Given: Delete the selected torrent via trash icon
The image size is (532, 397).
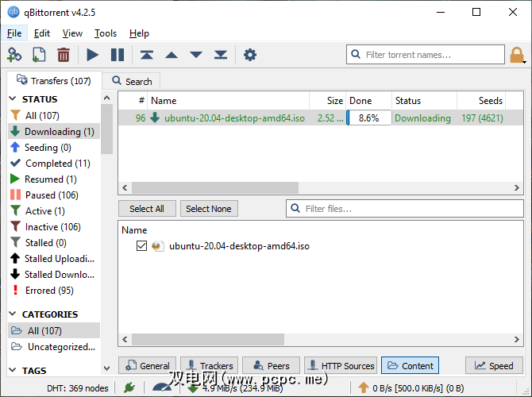Looking at the screenshot, I should click(64, 55).
